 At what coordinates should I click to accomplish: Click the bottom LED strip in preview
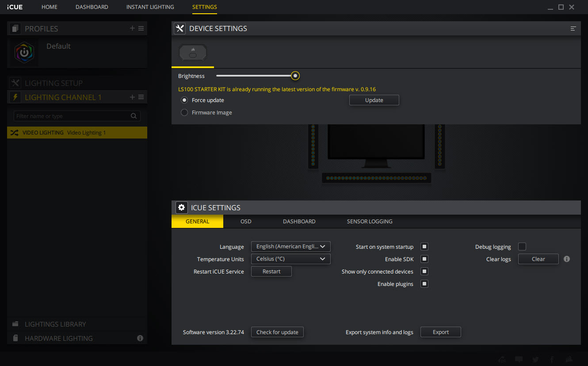pyautogui.click(x=377, y=178)
